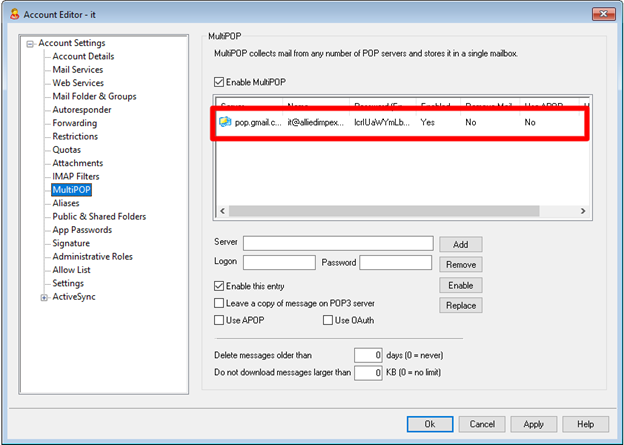624x445 pixels.
Task: Go to the Autoresponder section
Action: pos(81,110)
